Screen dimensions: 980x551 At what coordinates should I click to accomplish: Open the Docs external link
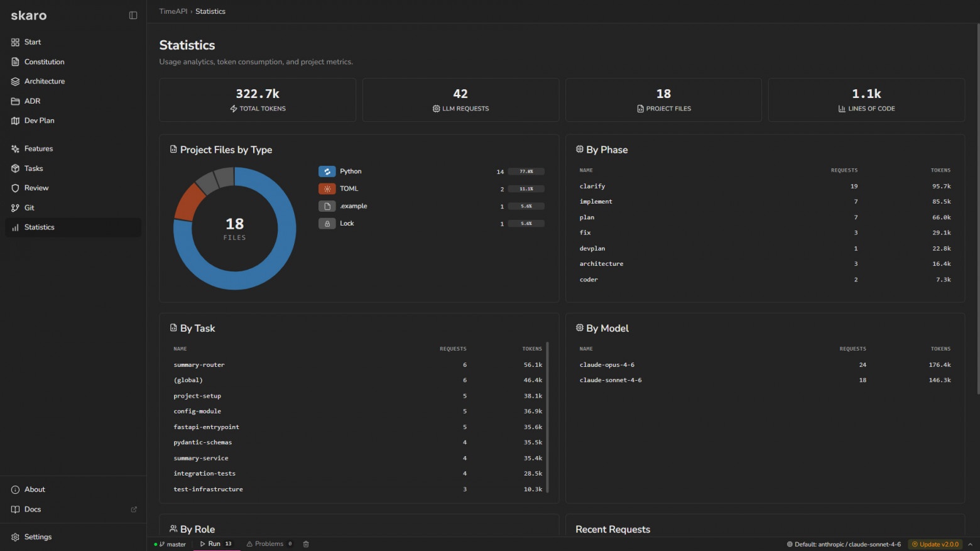[133, 510]
